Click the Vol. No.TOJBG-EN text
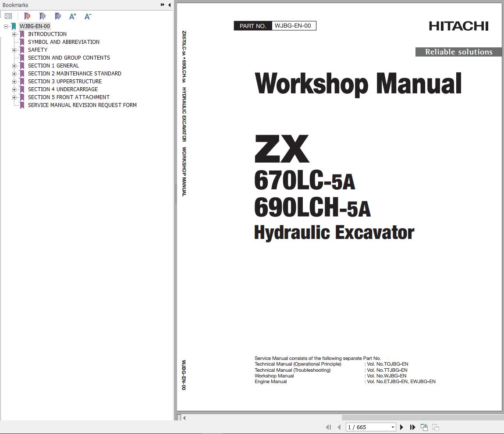 click(x=387, y=364)
